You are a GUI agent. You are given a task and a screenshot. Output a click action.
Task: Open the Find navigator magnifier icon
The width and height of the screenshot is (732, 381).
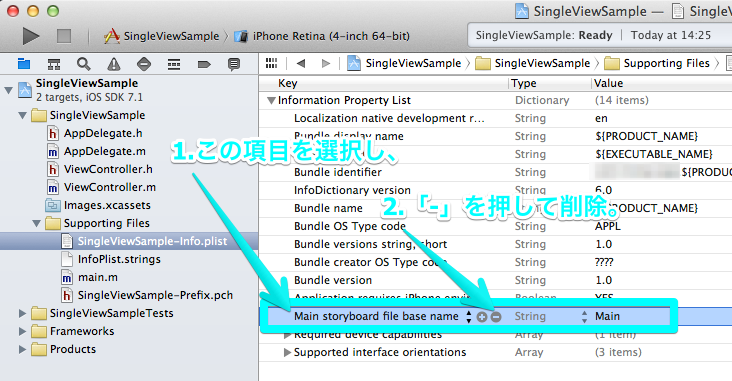click(84, 64)
